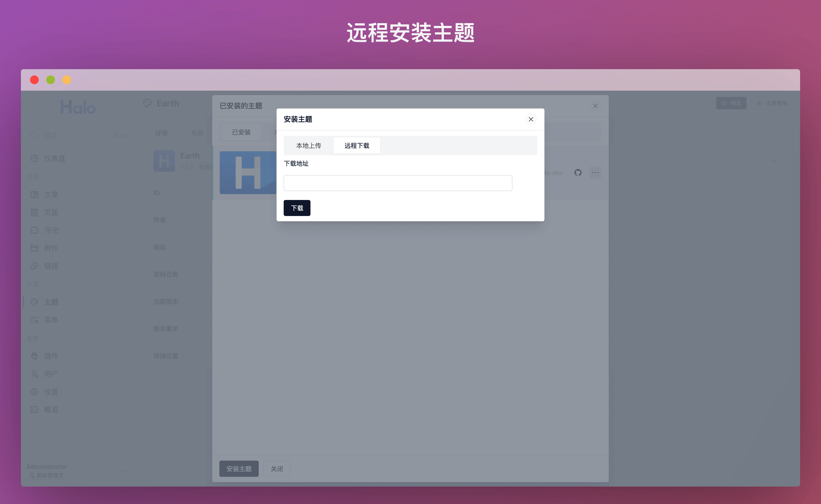Select the 仪表盘 dashboard icon in sidebar
The width and height of the screenshot is (821, 504).
tap(34, 158)
